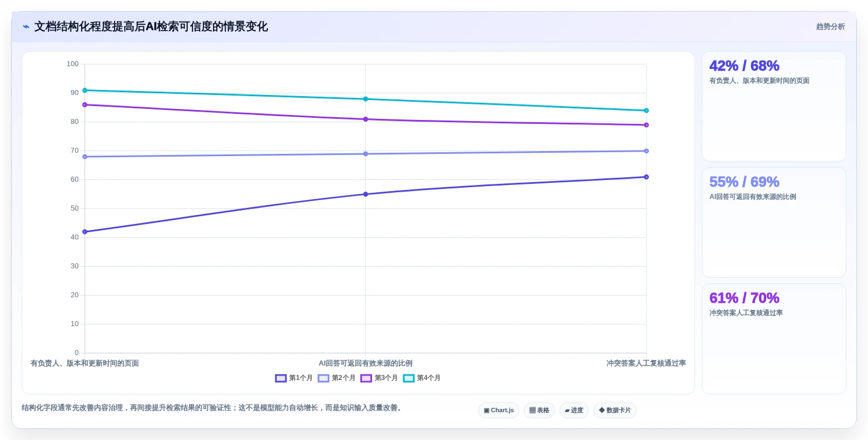Select the 表格 tag chip
Viewport: 868px width, 440px height.
tap(539, 411)
